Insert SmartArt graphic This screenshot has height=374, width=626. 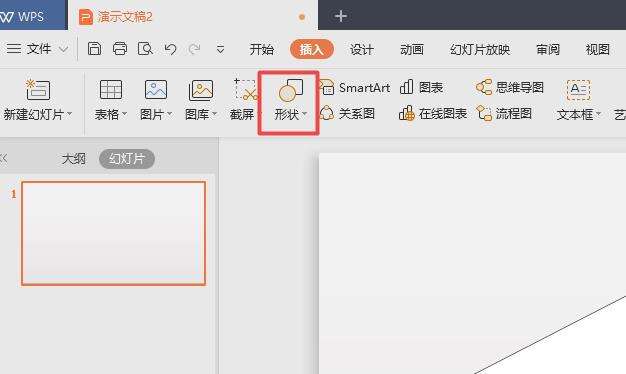tap(355, 87)
